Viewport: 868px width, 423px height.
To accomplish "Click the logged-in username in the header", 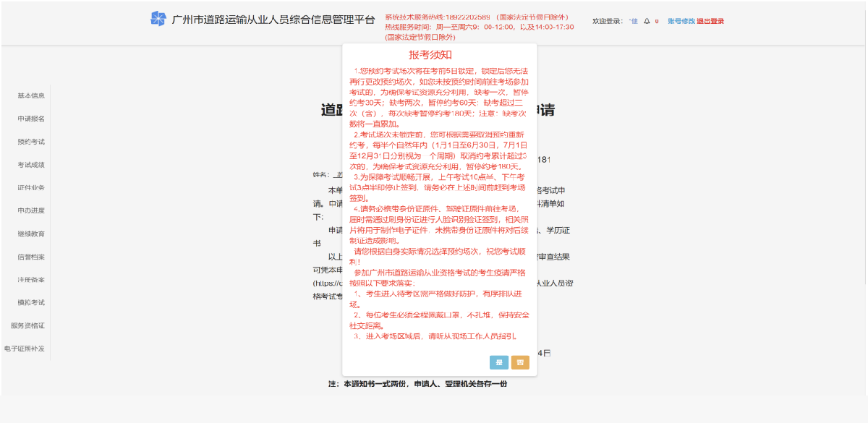I will click(634, 21).
